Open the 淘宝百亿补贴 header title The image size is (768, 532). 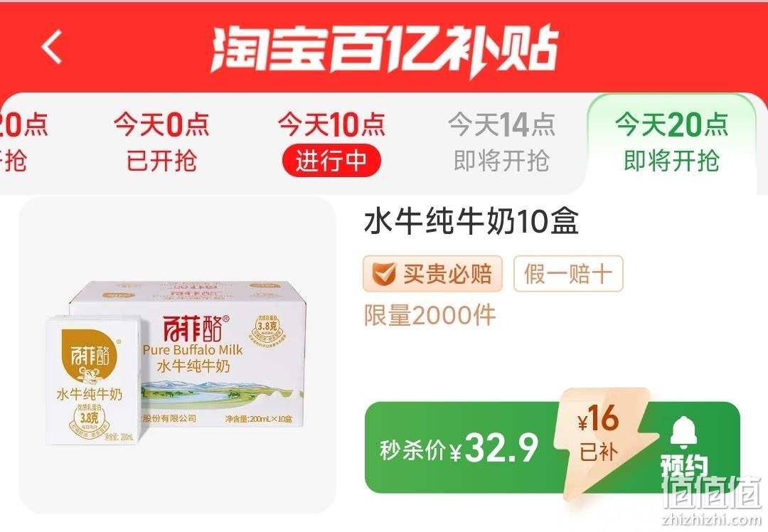coord(385,50)
